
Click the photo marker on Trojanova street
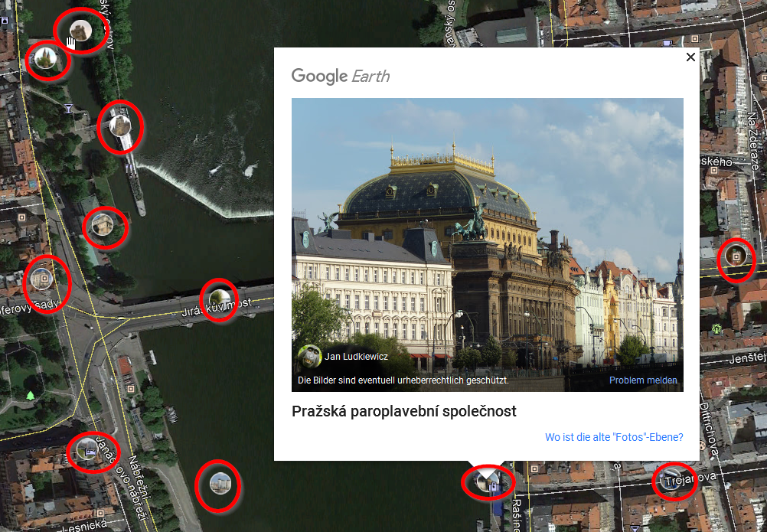coord(674,481)
